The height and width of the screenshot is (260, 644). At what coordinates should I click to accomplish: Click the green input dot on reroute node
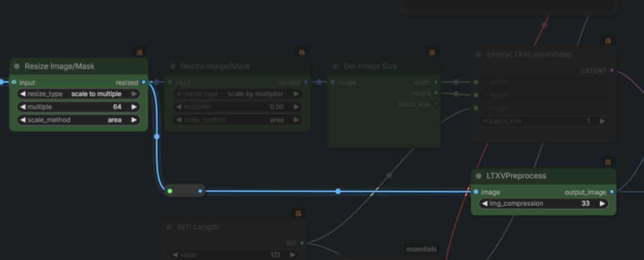pyautogui.click(x=170, y=191)
